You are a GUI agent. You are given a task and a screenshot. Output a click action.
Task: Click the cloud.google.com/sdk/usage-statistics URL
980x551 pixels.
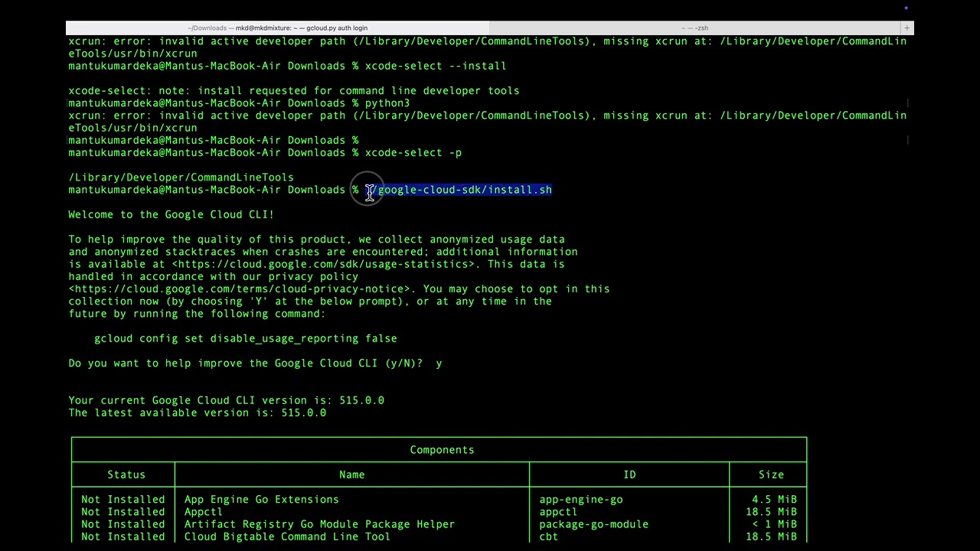click(323, 264)
